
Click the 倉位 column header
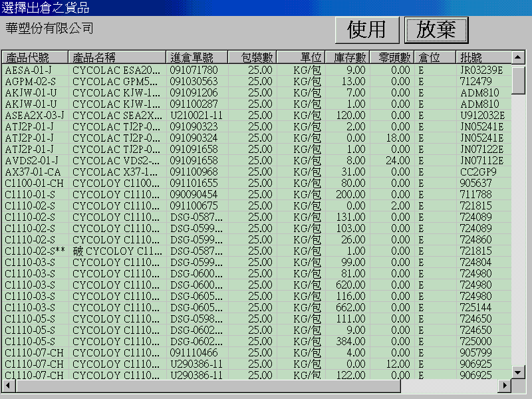click(x=435, y=57)
